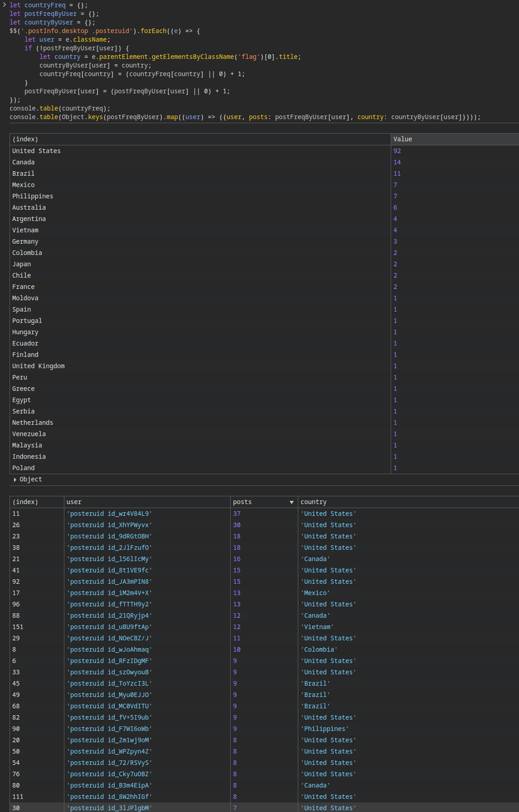Click the value 92 next to United States

pos(397,151)
